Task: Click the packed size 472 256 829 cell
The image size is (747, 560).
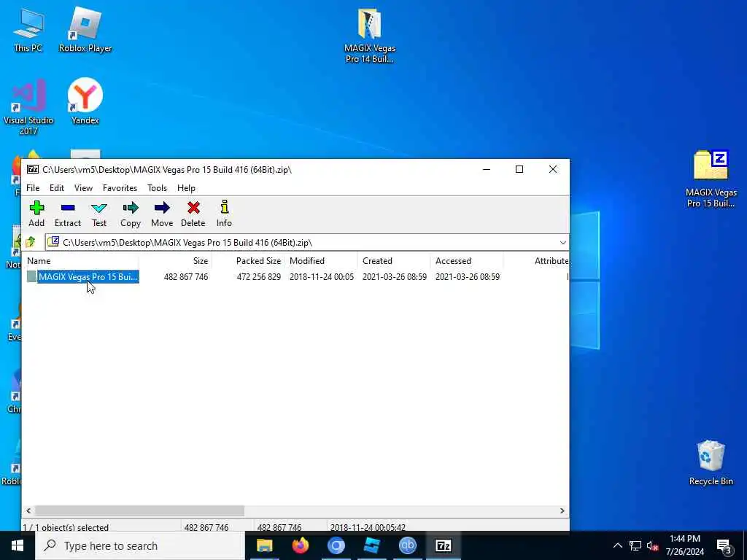Action: [x=259, y=277]
